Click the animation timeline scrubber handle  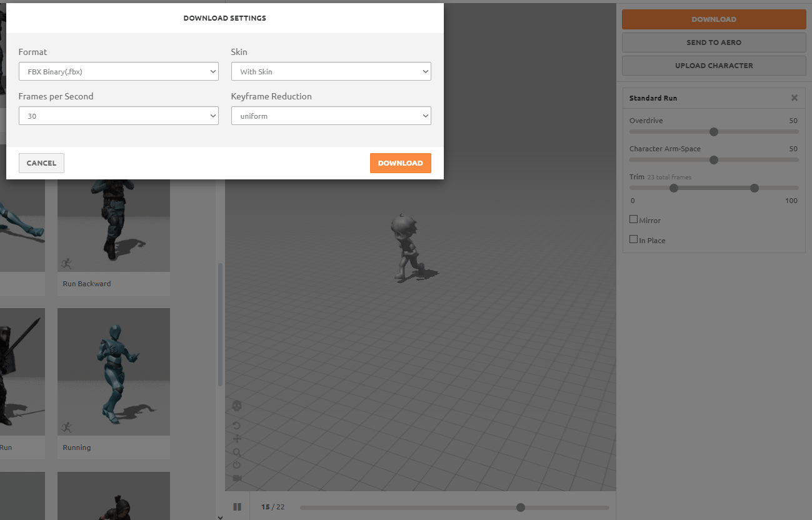point(521,507)
